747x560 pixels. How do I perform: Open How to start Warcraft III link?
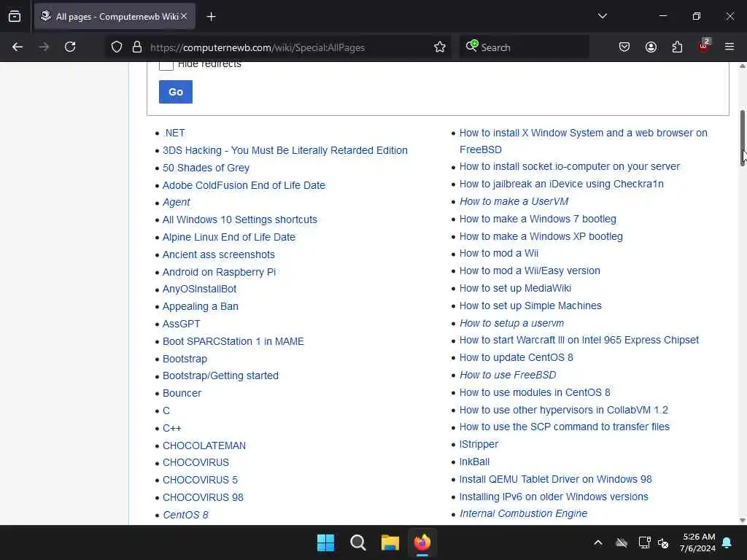coord(578,340)
